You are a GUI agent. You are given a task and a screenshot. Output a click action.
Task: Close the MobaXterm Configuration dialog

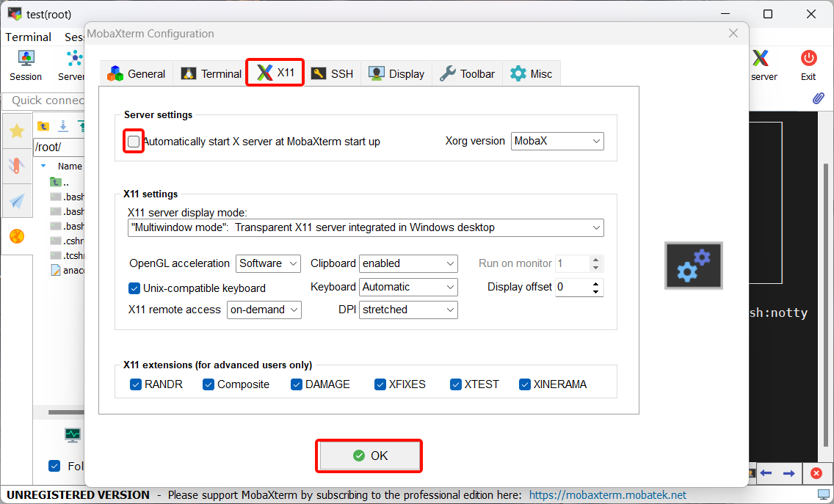coord(733,33)
